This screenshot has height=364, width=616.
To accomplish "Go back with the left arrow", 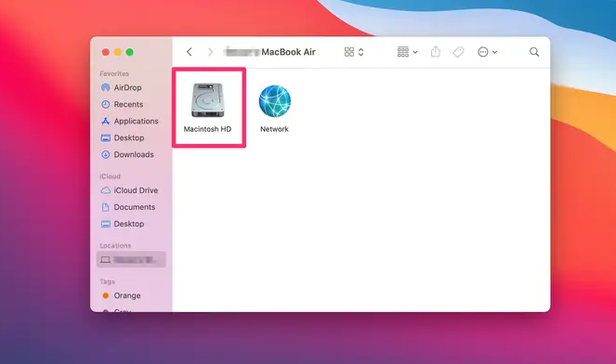I will point(190,52).
